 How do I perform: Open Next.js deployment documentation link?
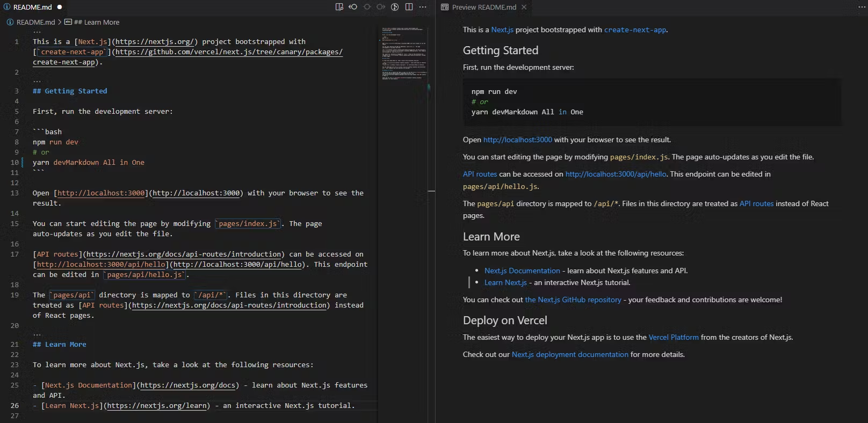[570, 354]
